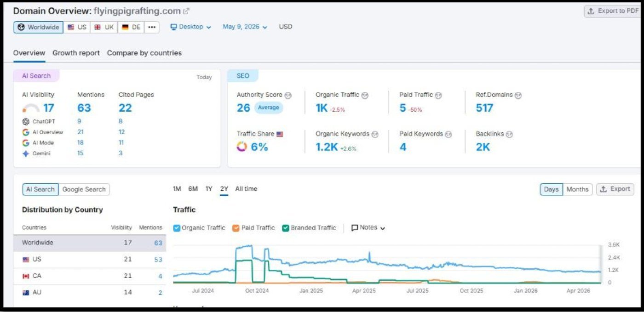Open the Organic Keywords value 1.2K

coord(327,147)
